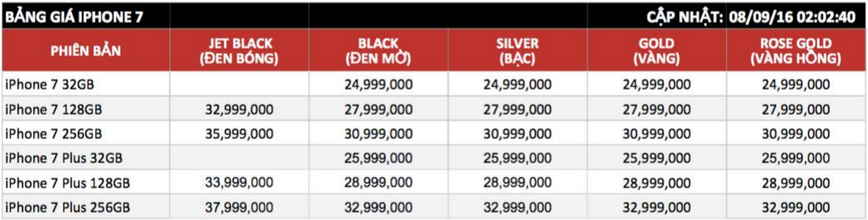Click the Gold (Vàng) column header

click(x=656, y=51)
